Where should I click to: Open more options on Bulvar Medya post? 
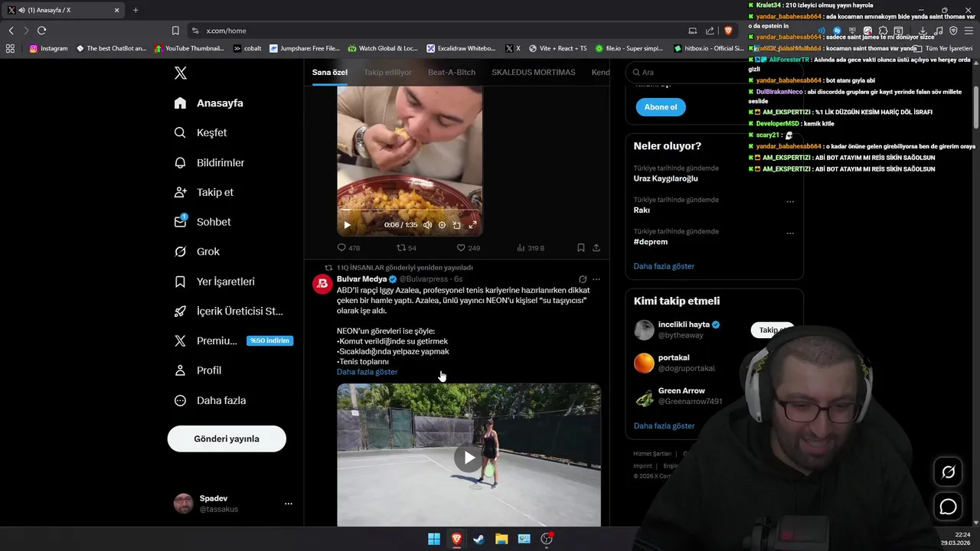coord(596,279)
